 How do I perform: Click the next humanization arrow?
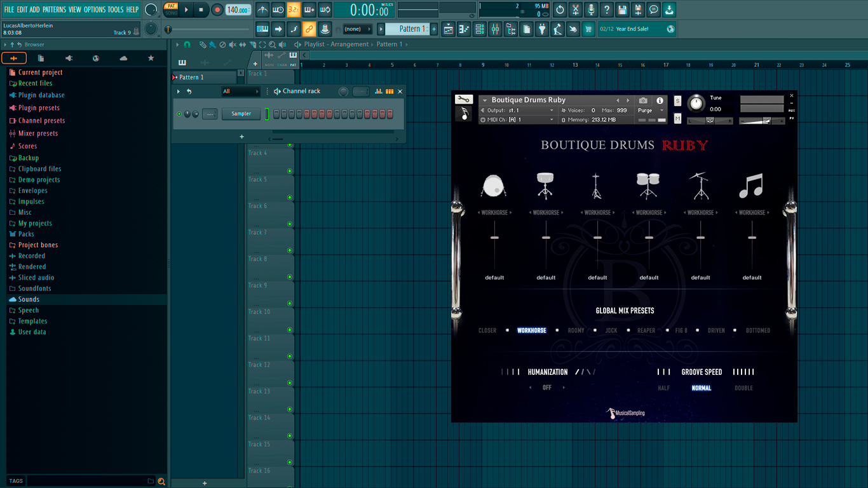[564, 388]
